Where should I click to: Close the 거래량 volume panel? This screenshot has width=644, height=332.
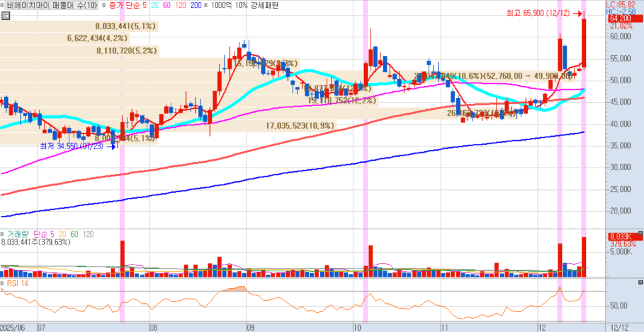pos(640,233)
